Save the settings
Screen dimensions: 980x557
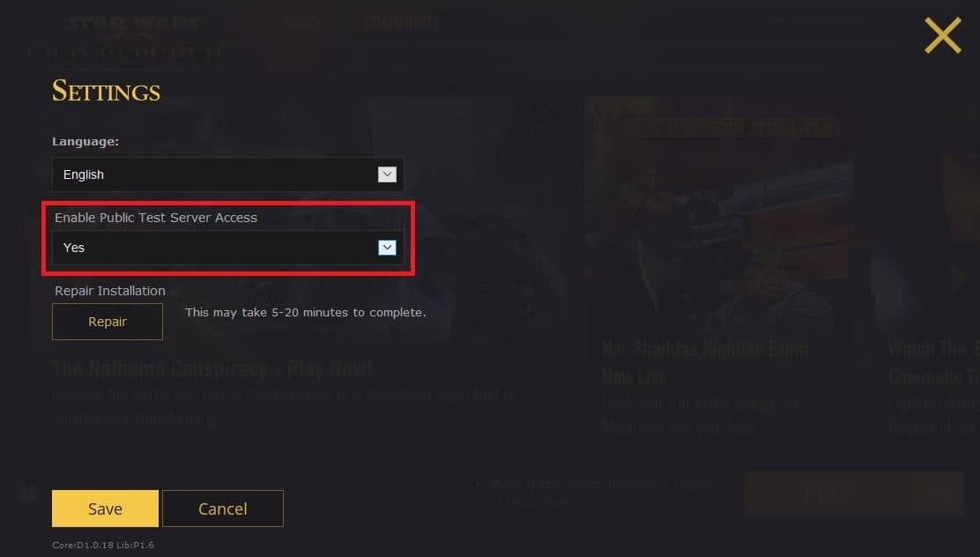[x=105, y=509]
